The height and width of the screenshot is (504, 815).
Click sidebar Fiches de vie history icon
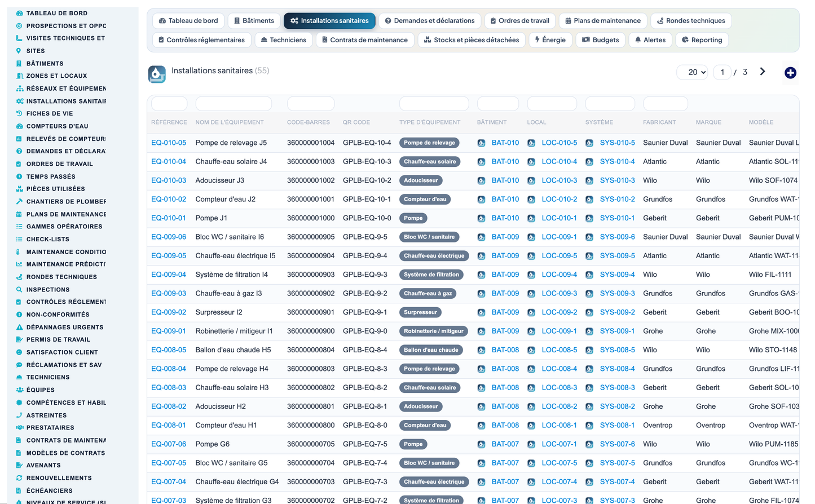tap(19, 113)
